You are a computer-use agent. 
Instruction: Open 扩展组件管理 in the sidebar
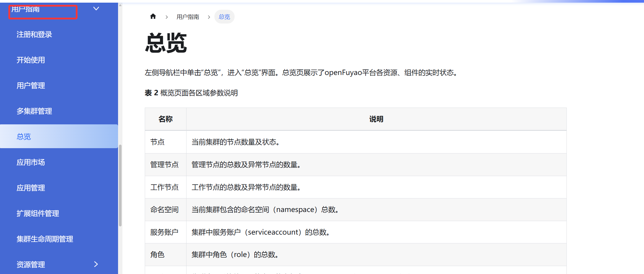point(38,213)
